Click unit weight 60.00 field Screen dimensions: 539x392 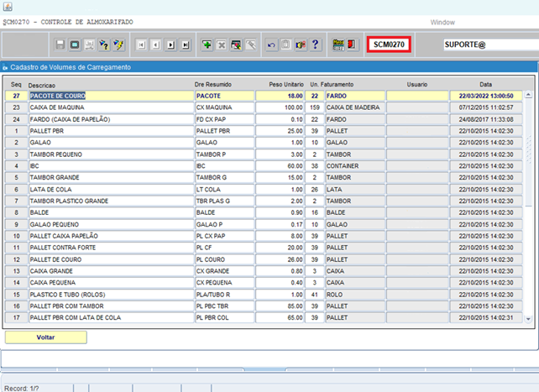tap(280, 166)
